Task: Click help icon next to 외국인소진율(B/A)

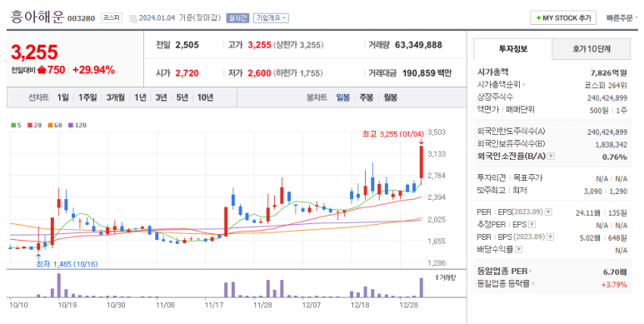Action: coord(552,157)
